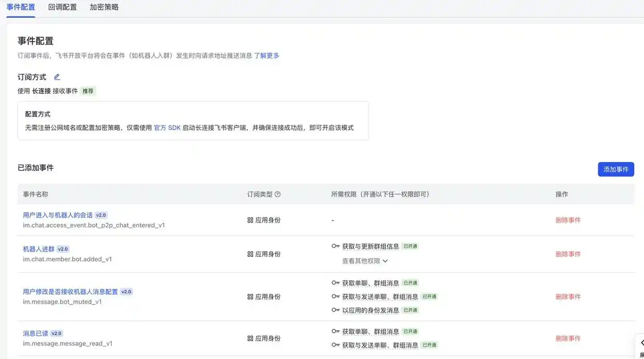This screenshot has width=644, height=359.
Task: Click the edit pencil icon beside 订阅方式
Action: 57,76
